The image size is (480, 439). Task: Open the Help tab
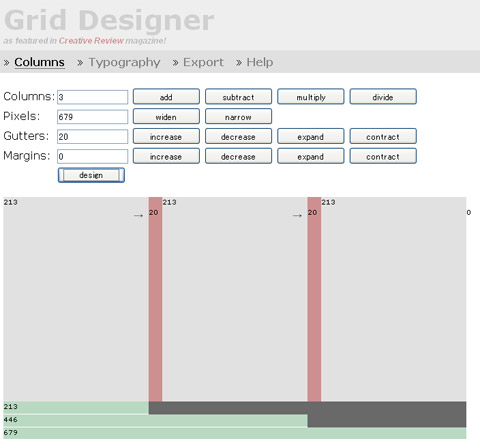(260, 62)
